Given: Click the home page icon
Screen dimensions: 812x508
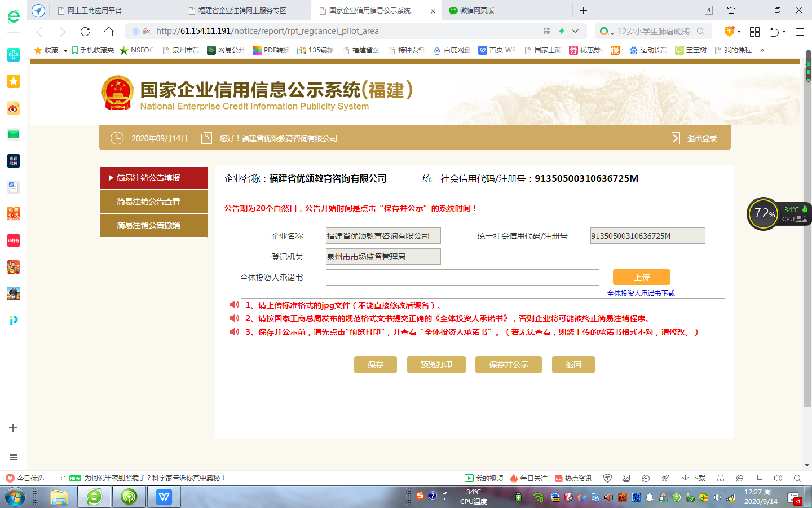Looking at the screenshot, I should pyautogui.click(x=109, y=32).
